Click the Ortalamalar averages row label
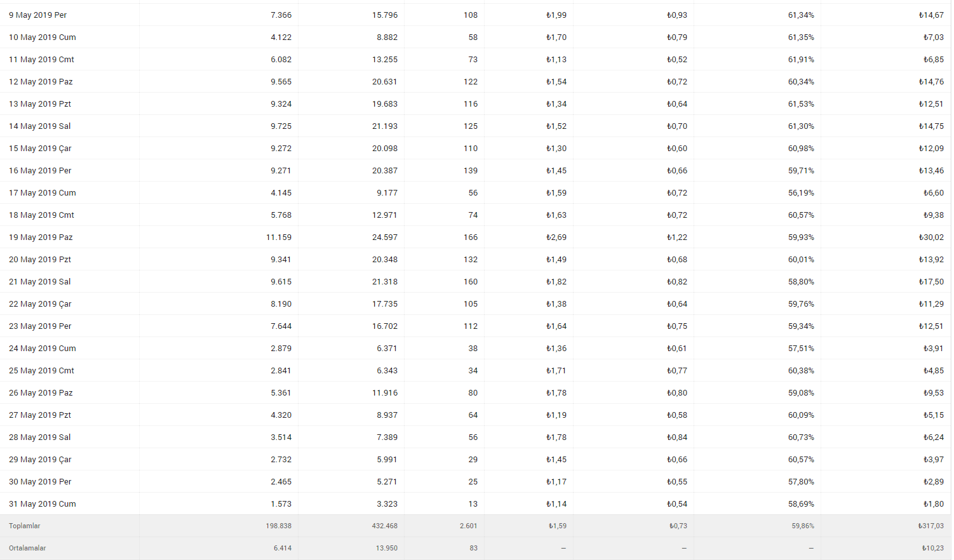Image resolution: width=954 pixels, height=560 pixels. click(27, 548)
